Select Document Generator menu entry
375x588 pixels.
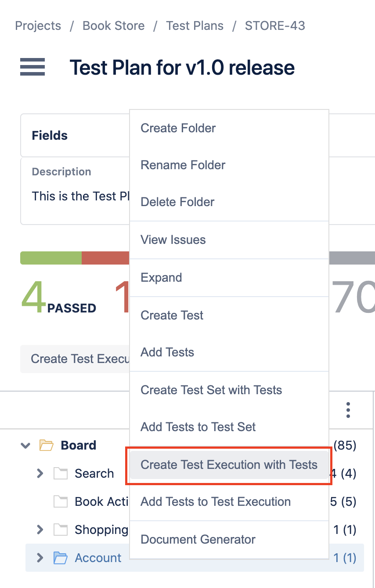click(229, 539)
